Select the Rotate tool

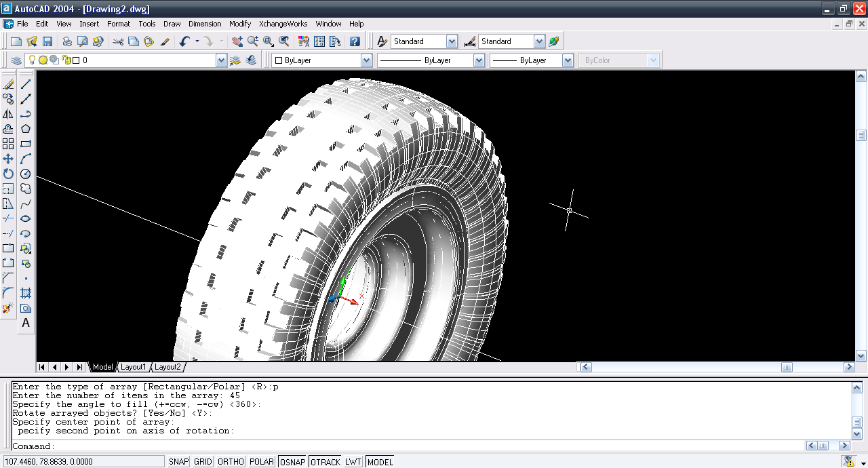tap(8, 174)
